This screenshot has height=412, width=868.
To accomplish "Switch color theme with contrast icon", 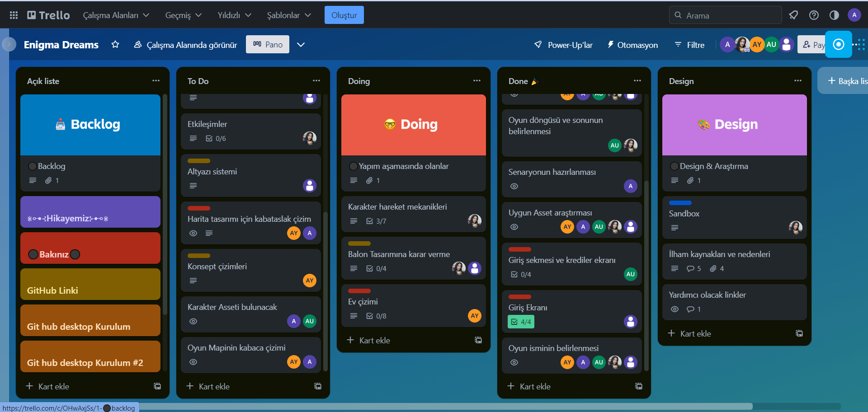I will [834, 15].
